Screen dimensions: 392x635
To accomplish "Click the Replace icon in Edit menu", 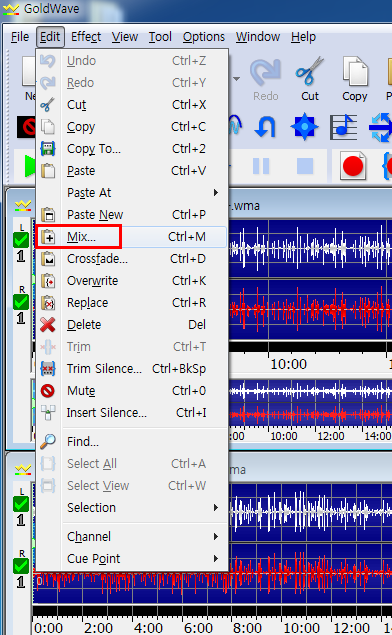I will pos(48,303).
